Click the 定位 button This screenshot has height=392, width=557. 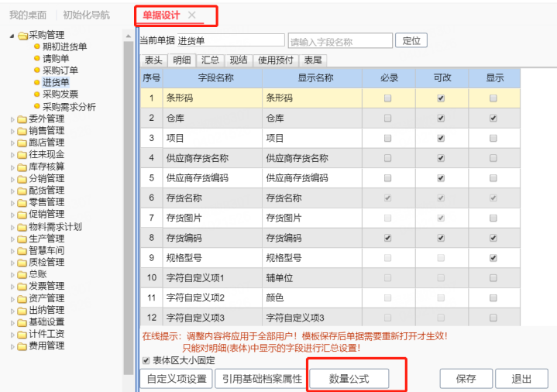click(411, 40)
